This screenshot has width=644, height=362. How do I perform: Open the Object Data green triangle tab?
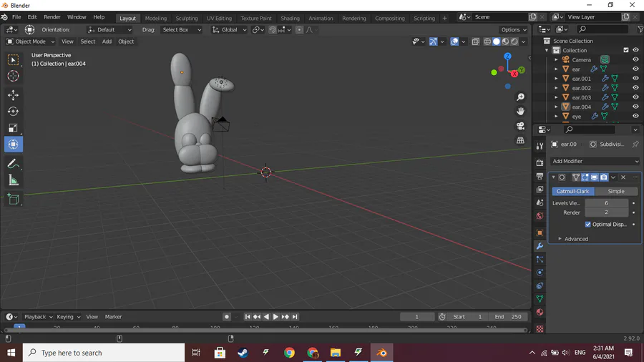(x=540, y=299)
